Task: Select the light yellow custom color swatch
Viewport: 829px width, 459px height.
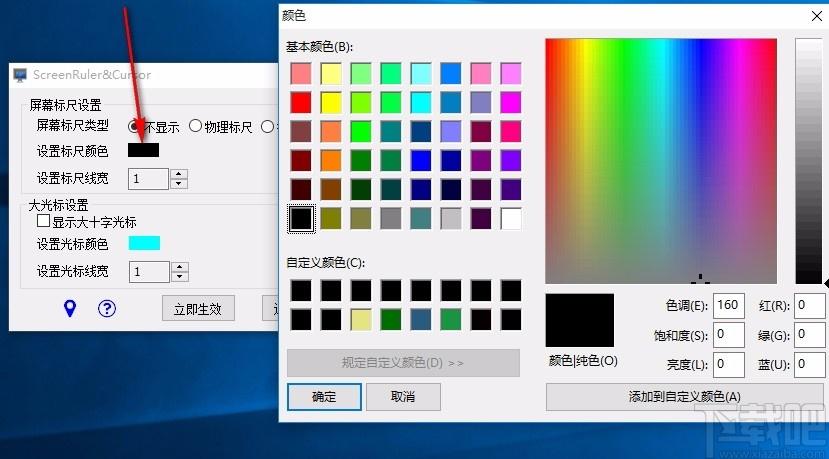Action: click(361, 319)
